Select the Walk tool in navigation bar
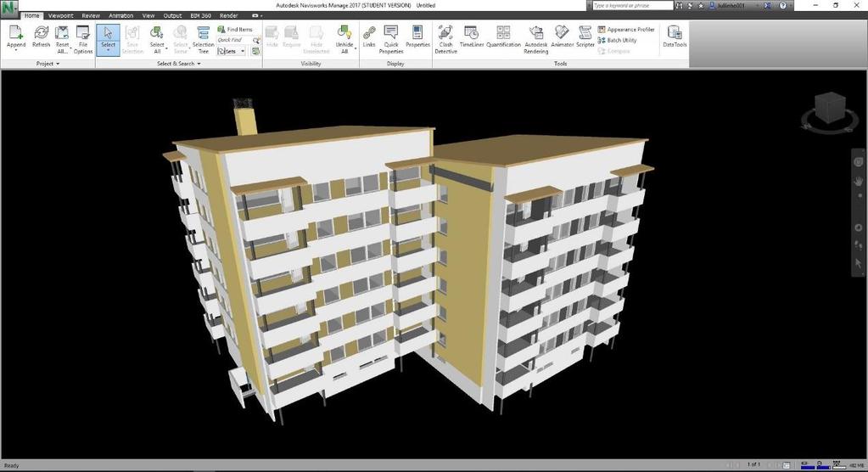The height and width of the screenshot is (472, 868). tap(859, 244)
